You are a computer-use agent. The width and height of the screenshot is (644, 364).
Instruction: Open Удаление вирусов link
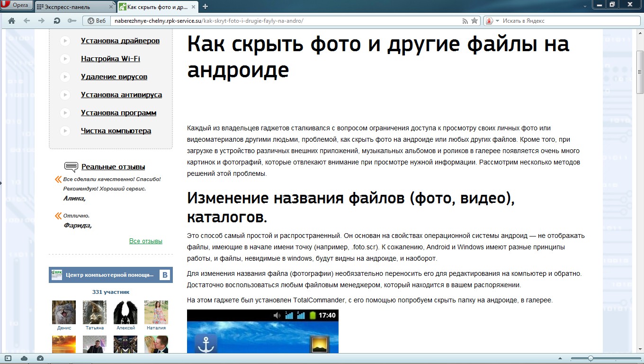[114, 77]
